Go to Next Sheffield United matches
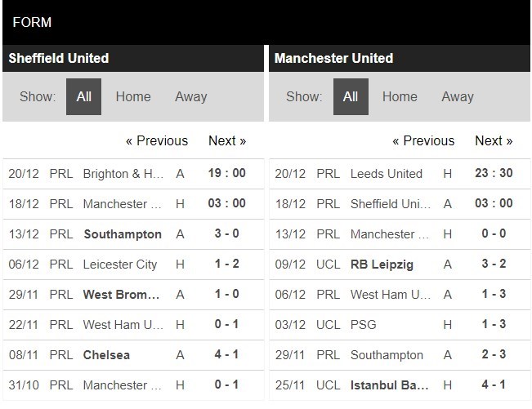 (x=227, y=140)
